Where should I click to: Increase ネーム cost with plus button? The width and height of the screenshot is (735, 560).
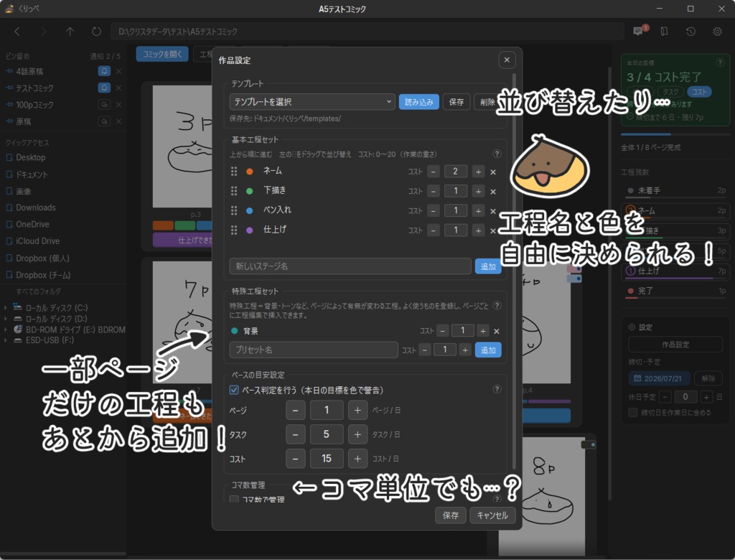click(478, 172)
